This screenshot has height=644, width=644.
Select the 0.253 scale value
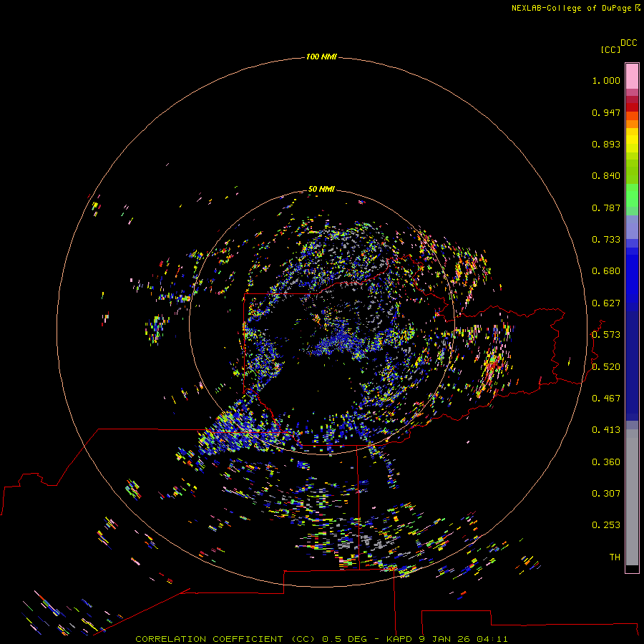[x=606, y=525]
